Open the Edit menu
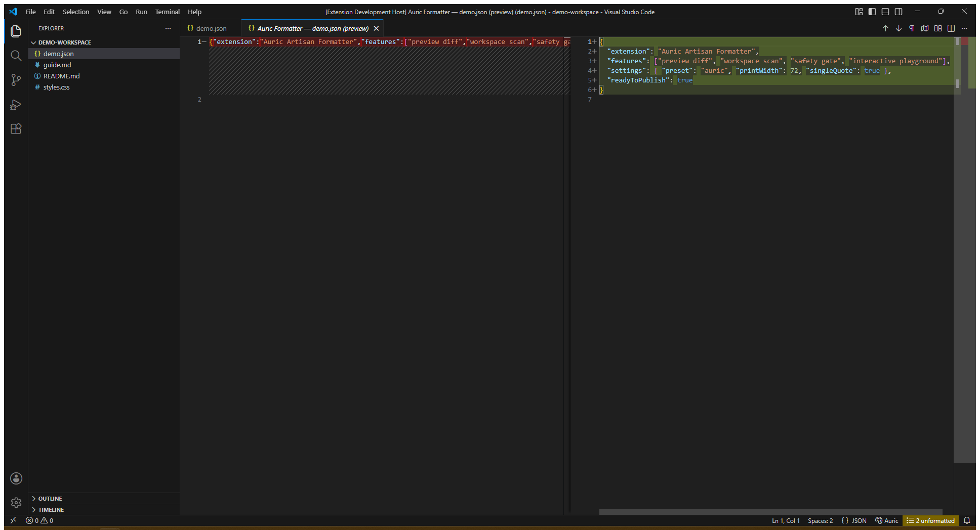Image resolution: width=980 pixels, height=530 pixels. (x=49, y=12)
